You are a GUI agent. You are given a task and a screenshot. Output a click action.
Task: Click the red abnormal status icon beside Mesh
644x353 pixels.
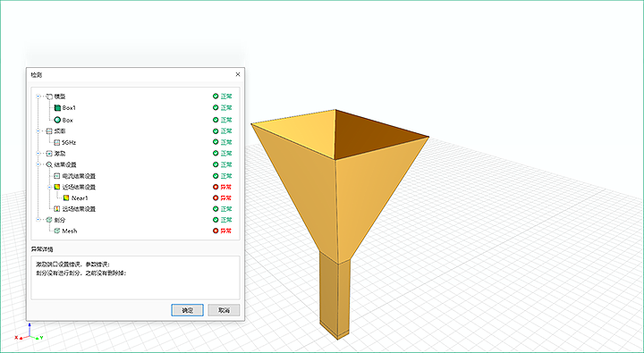pos(216,231)
